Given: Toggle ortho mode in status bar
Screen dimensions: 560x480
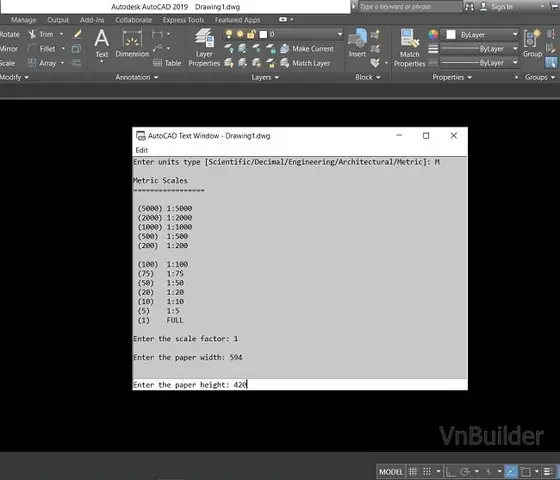Looking at the screenshot, I should click(x=451, y=472).
